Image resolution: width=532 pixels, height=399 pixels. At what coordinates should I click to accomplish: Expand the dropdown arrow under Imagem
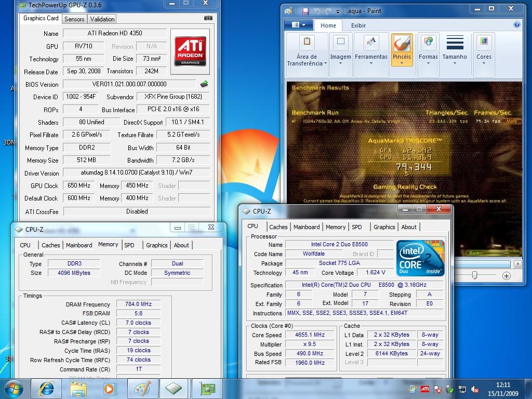340,63
